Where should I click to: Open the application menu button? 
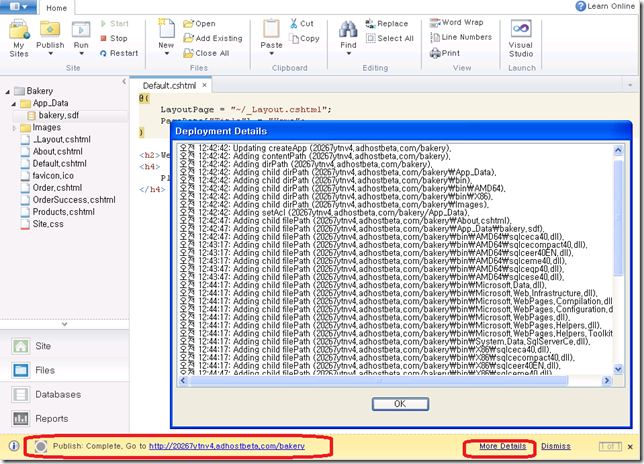[x=18, y=7]
